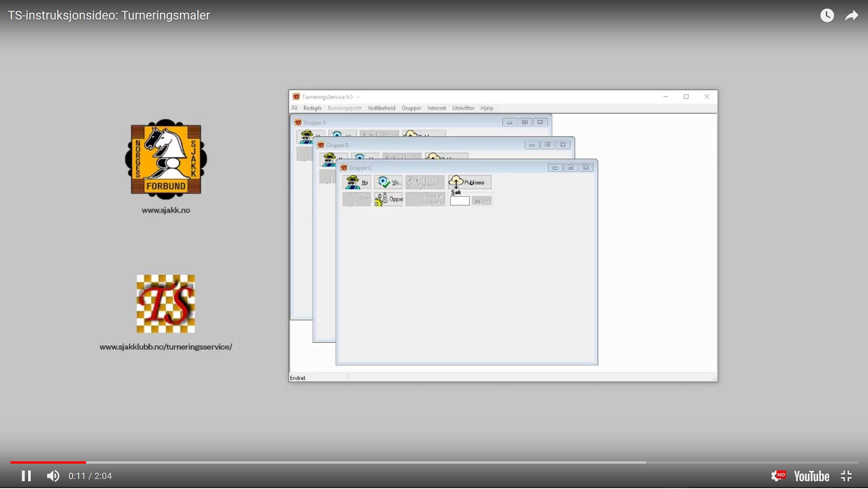This screenshot has width=868, height=489.
Task: Click the TS chessboard logo
Action: (x=166, y=304)
